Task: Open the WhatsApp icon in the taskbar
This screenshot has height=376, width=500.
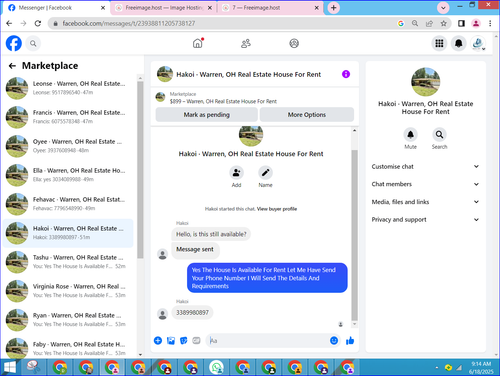Action: tap(216, 368)
